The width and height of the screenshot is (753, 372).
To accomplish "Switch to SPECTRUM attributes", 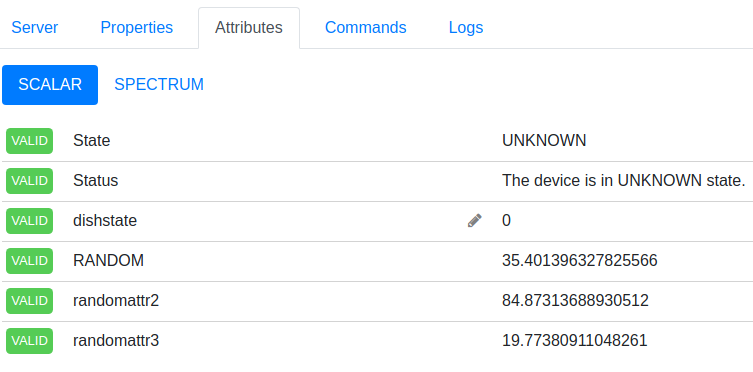I will click(159, 84).
